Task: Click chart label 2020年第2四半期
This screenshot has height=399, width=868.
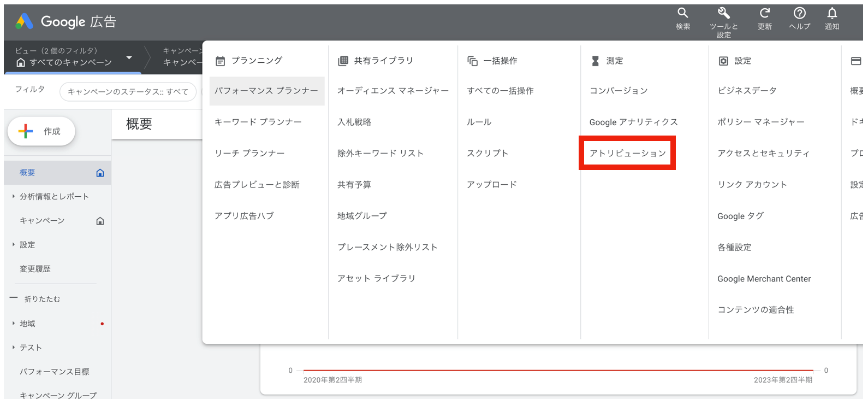Action: pyautogui.click(x=332, y=380)
